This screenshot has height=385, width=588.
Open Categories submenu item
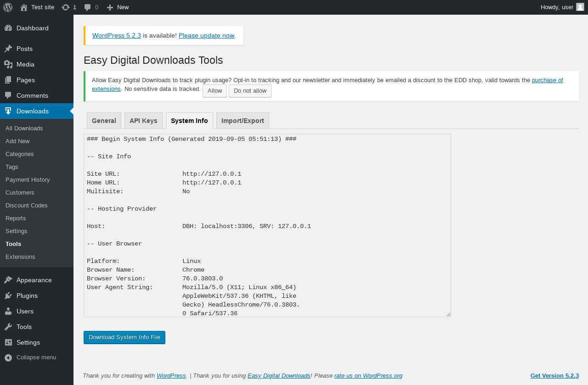pos(19,154)
